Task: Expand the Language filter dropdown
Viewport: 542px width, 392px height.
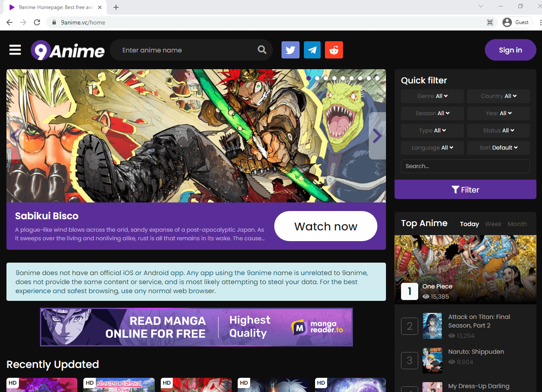Action: 432,148
